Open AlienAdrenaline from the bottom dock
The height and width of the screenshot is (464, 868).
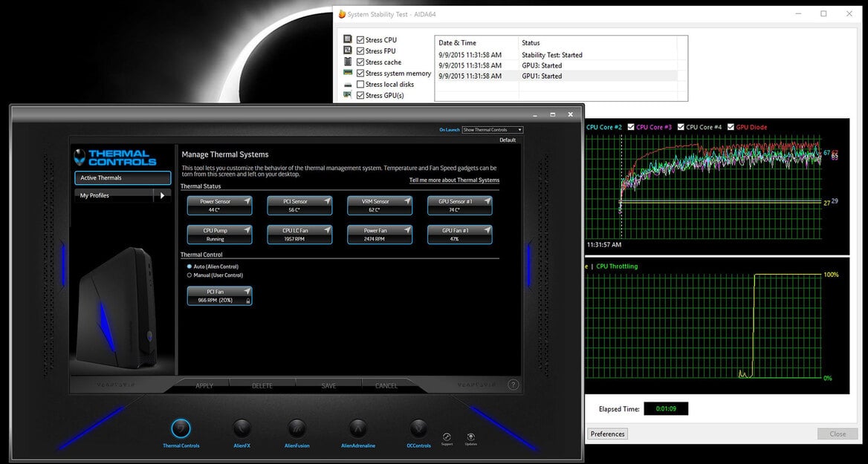(x=357, y=428)
